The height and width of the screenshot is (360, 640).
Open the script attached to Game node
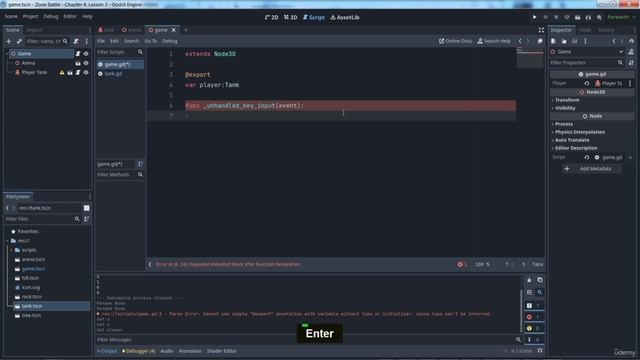[78, 53]
